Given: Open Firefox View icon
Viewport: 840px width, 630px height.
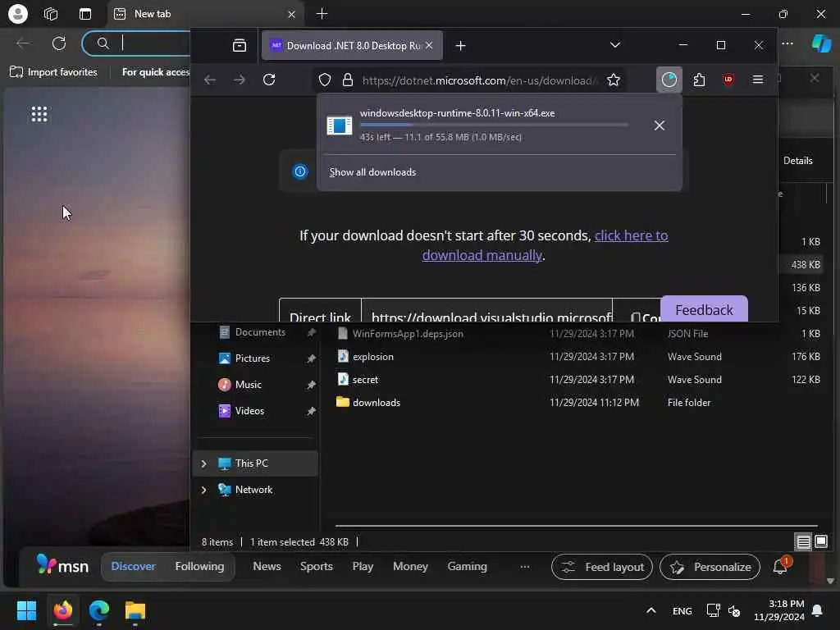Looking at the screenshot, I should [x=240, y=46].
